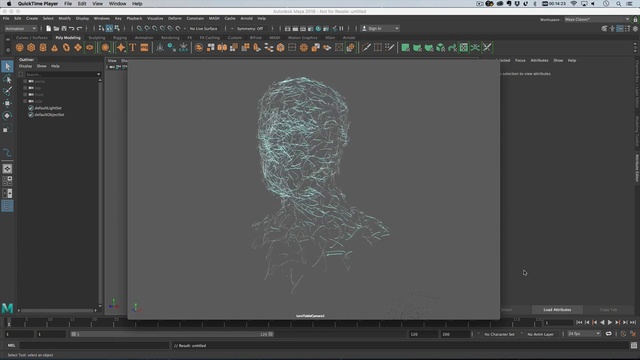The image size is (640, 360).
Task: Select the Rotate tool in toolbox
Action: (x=7, y=116)
